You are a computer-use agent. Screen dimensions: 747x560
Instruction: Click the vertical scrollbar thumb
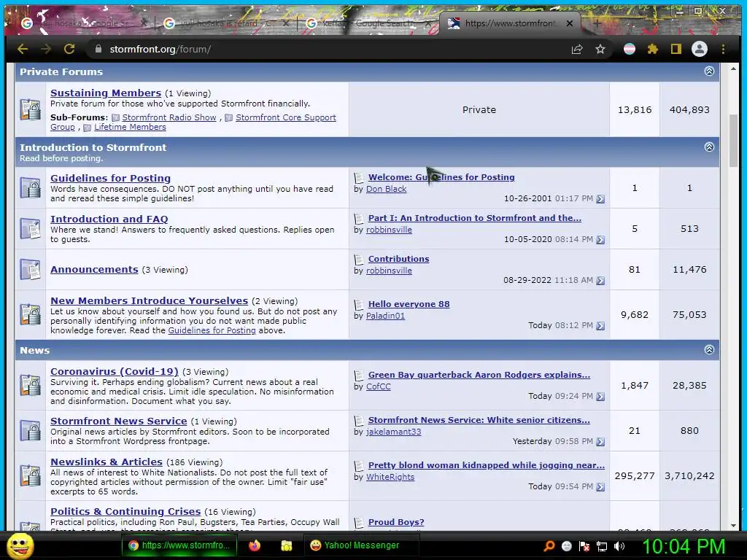click(734, 141)
